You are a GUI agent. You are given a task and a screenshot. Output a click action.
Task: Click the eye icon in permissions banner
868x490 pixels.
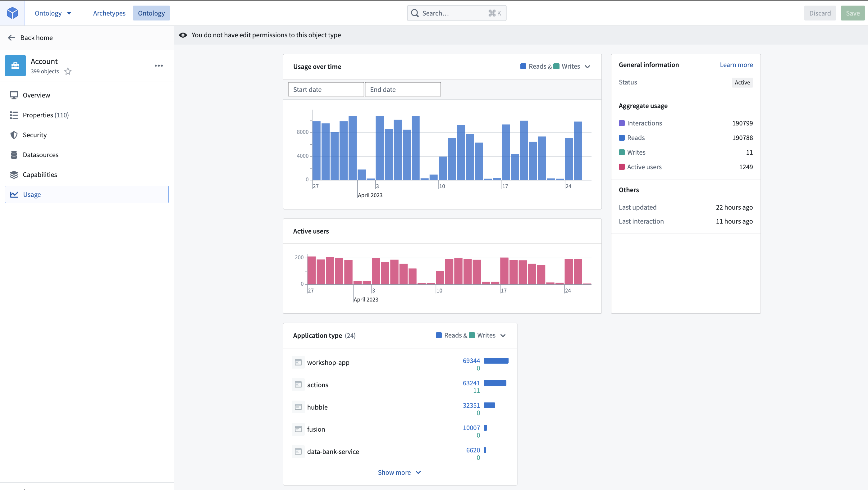coord(183,35)
